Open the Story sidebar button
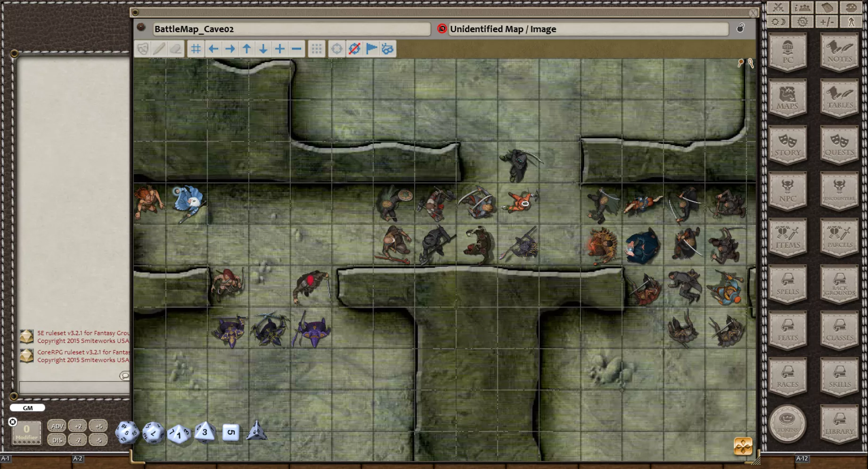The image size is (868, 469). click(787, 145)
